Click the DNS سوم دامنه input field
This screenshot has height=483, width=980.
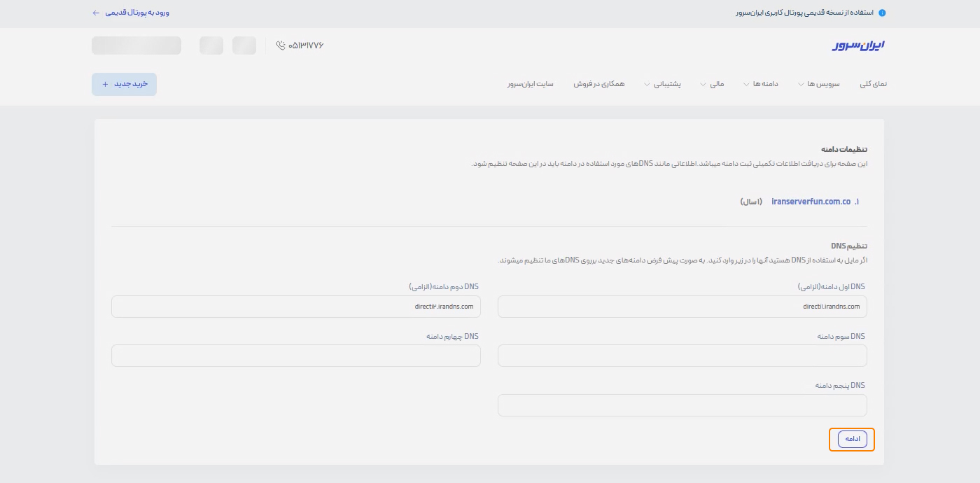point(682,356)
